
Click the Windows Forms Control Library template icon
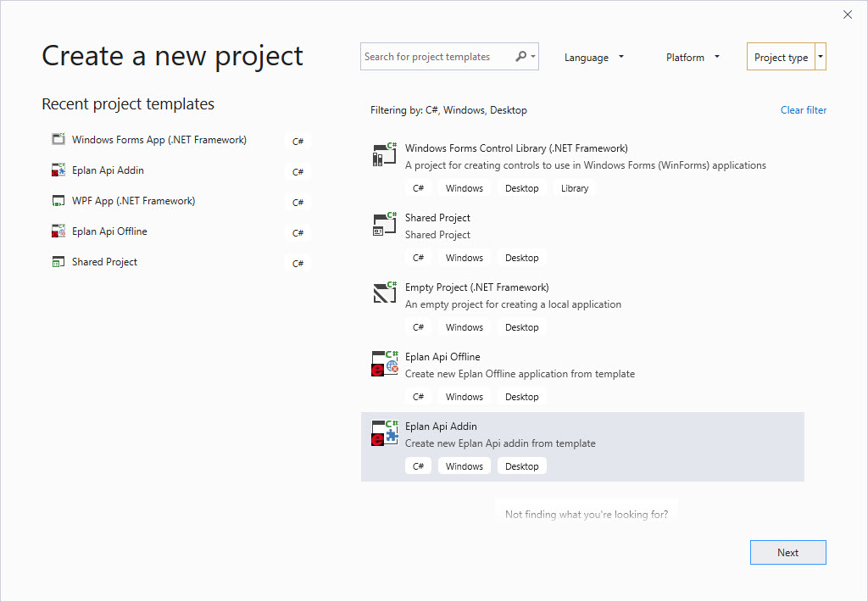[x=385, y=154]
